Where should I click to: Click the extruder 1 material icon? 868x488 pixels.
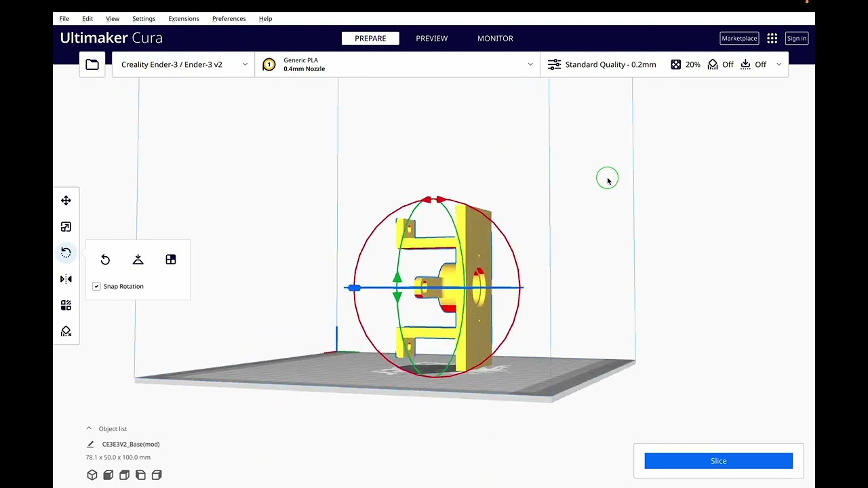(269, 64)
